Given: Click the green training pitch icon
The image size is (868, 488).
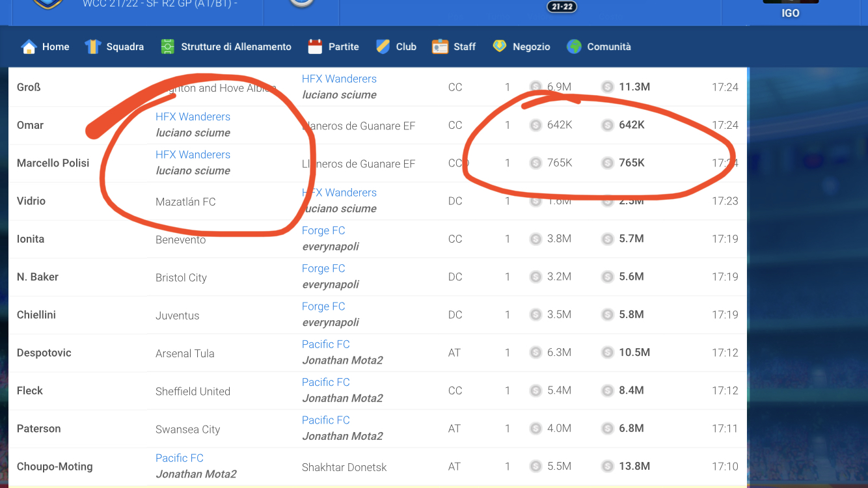Looking at the screenshot, I should coord(168,47).
